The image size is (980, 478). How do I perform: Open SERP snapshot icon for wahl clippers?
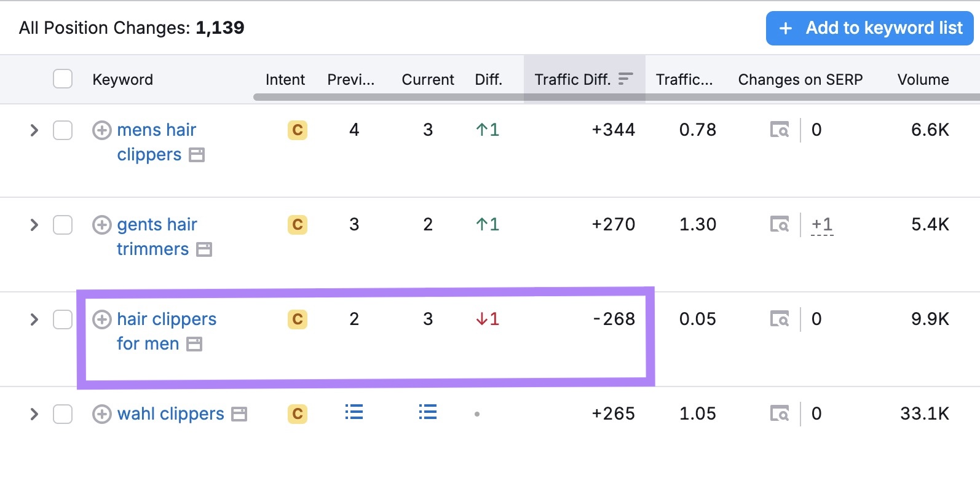point(780,414)
